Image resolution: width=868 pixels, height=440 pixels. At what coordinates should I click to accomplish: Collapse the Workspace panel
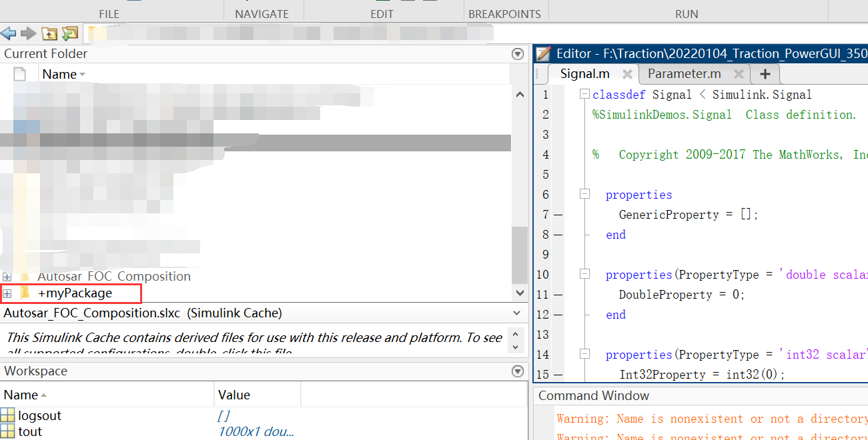tap(517, 371)
